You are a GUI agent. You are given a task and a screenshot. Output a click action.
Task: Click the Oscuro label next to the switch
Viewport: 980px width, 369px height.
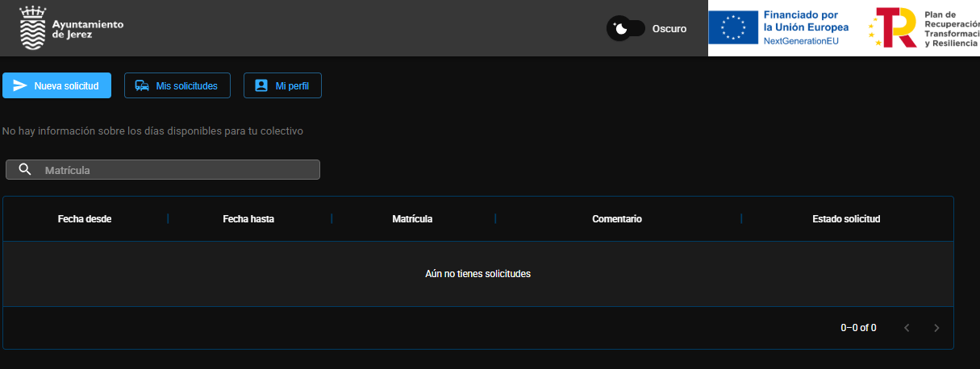669,28
